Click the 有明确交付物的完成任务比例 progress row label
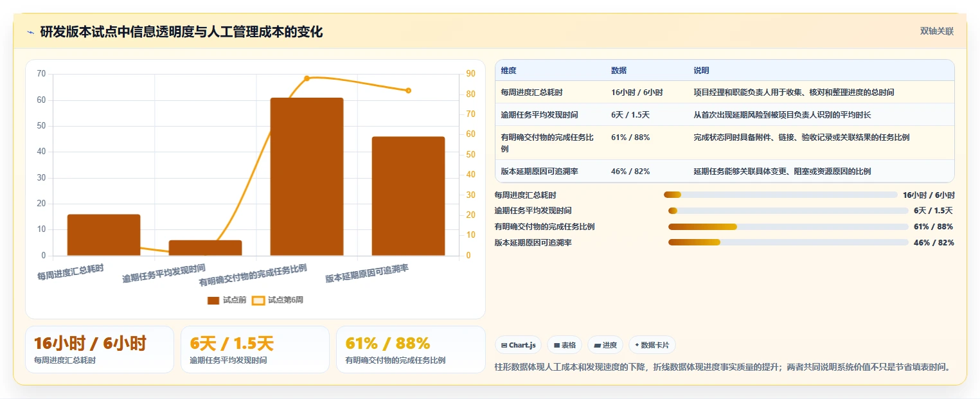The image size is (980, 399). click(544, 227)
